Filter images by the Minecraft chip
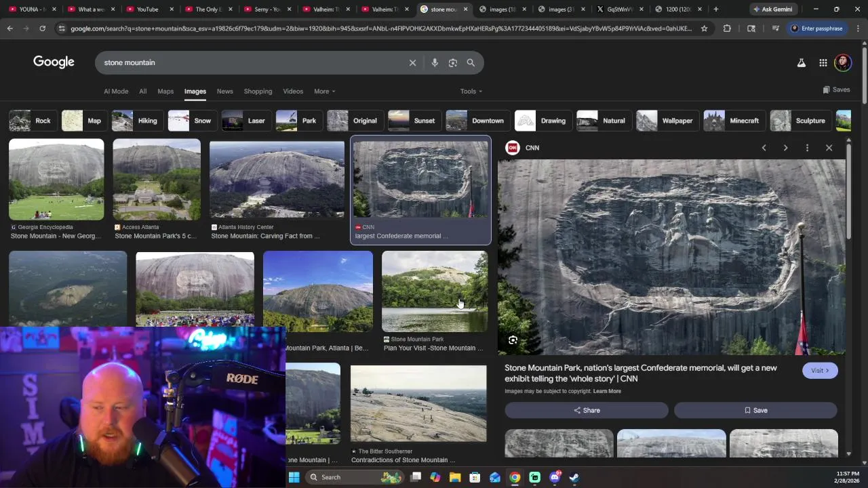This screenshot has height=488, width=868. click(733, 121)
